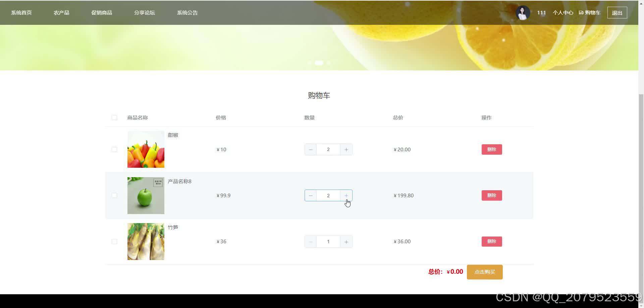This screenshot has width=644, height=308.
Task: Click the sweet pepper product thumbnail
Action: point(146,149)
